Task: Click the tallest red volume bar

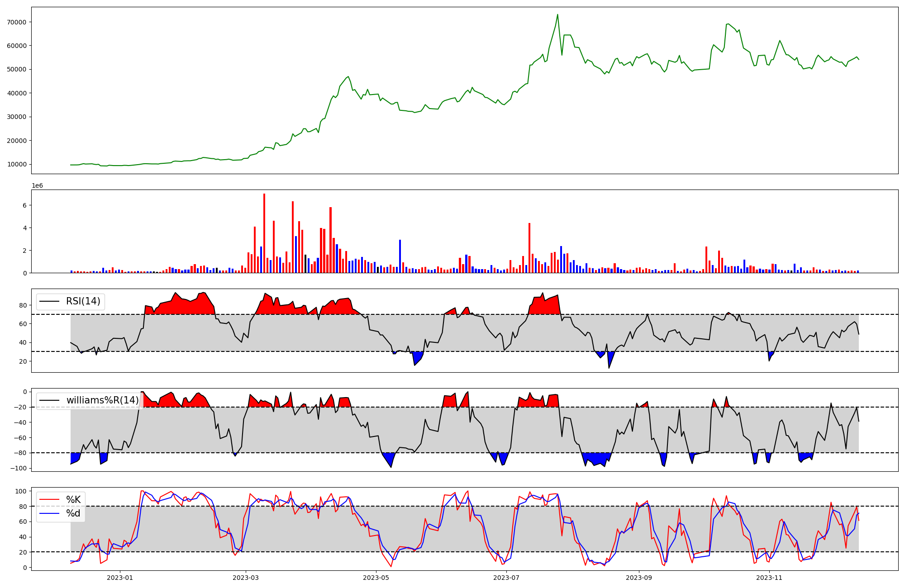Action: tap(264, 233)
